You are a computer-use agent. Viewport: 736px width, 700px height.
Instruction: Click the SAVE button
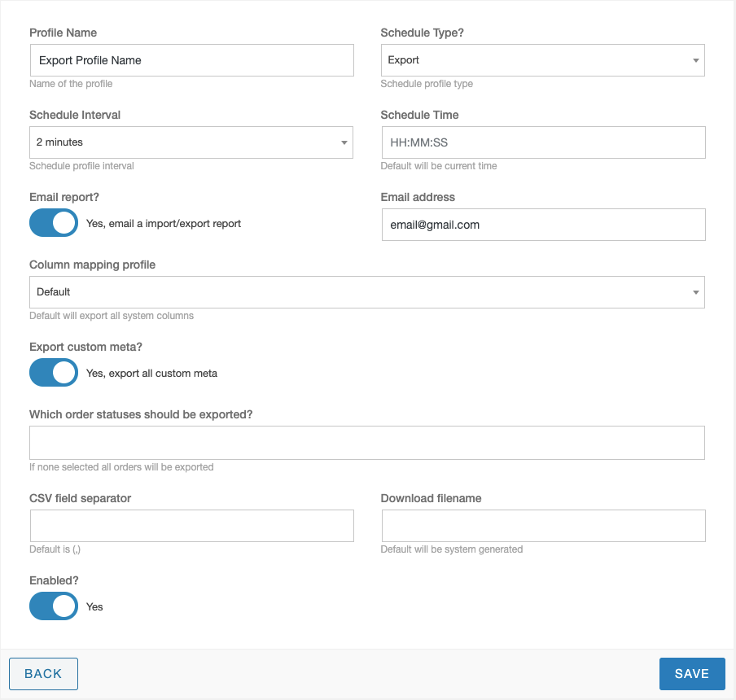tap(692, 674)
